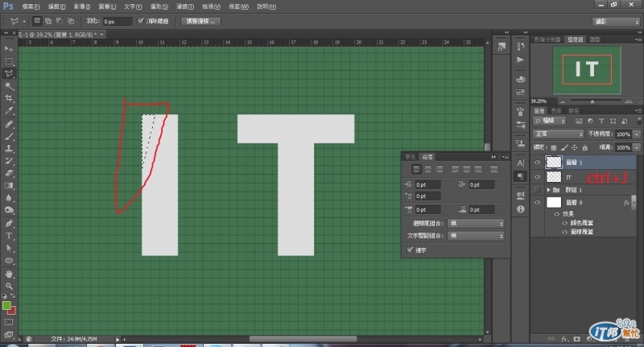The height and width of the screenshot is (347, 644).
Task: Select the Brush tool
Action: click(x=9, y=136)
